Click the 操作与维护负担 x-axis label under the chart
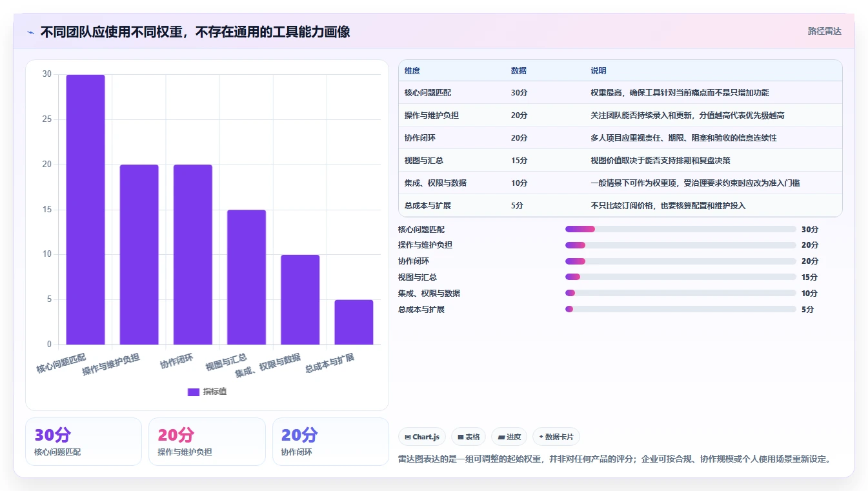The image size is (868, 491). 110,365
